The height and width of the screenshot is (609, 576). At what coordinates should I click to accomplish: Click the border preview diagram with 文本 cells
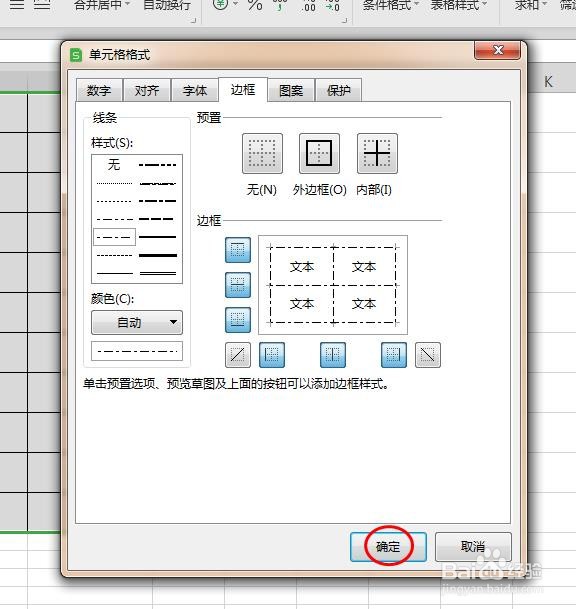point(333,285)
